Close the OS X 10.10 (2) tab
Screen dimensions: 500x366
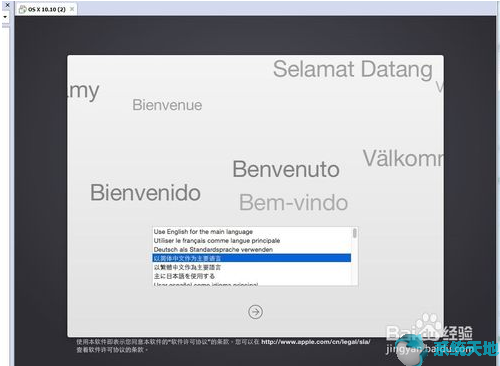point(72,9)
